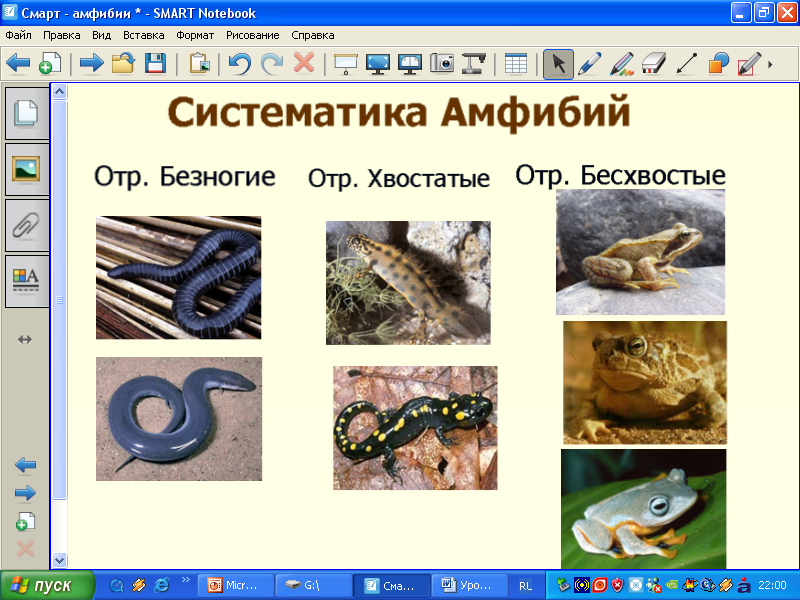
Task: Select the Eraser tool
Action: click(x=654, y=64)
